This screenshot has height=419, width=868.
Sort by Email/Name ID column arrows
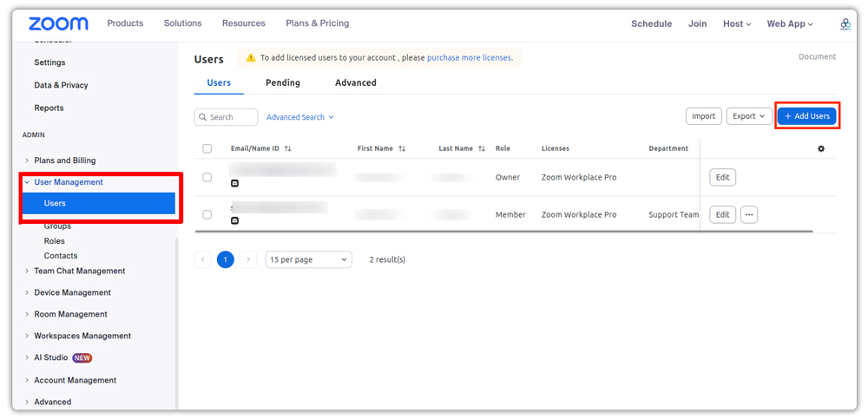288,148
